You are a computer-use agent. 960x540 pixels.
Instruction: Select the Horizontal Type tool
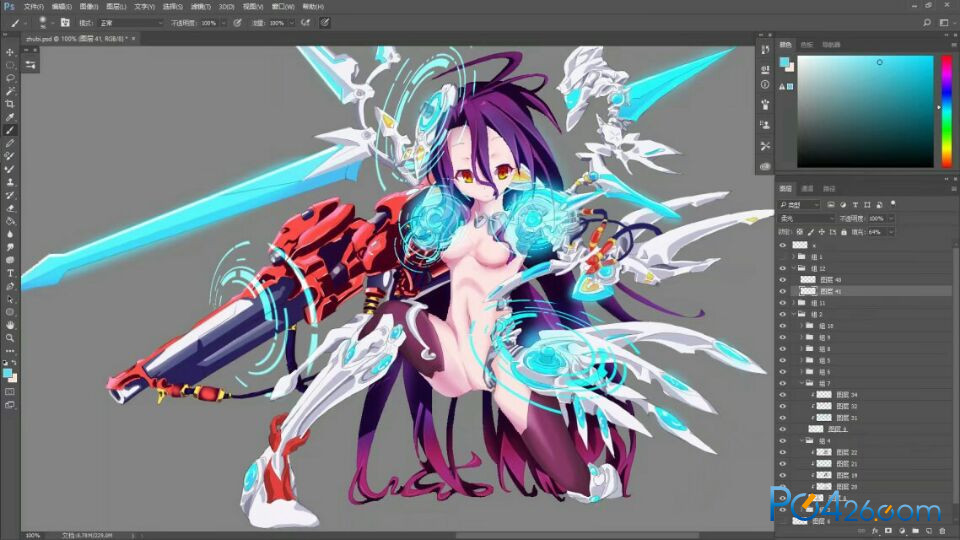pyautogui.click(x=10, y=273)
